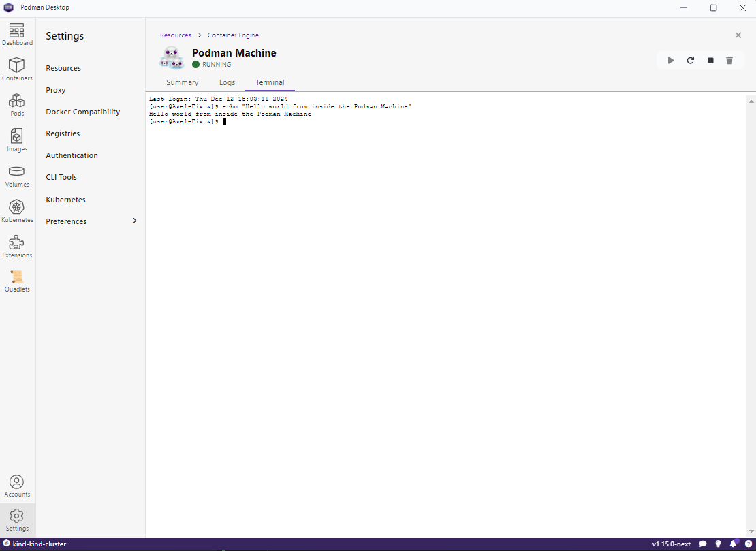Open the Images section

click(x=17, y=140)
